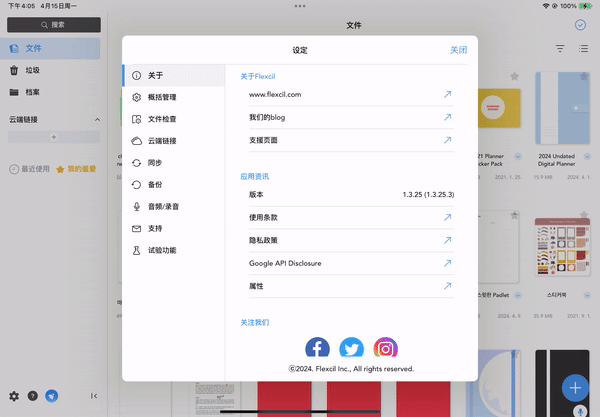This screenshot has width=600, height=417.
Task: Click the envelope icon beside 支持
Action: tap(136, 228)
